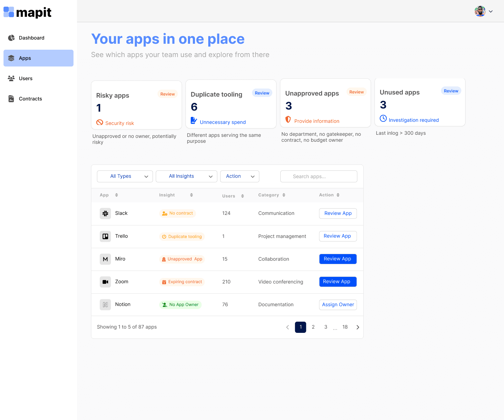The width and height of the screenshot is (504, 420).
Task: Sort table by Insight column arrows
Action: [191, 195]
